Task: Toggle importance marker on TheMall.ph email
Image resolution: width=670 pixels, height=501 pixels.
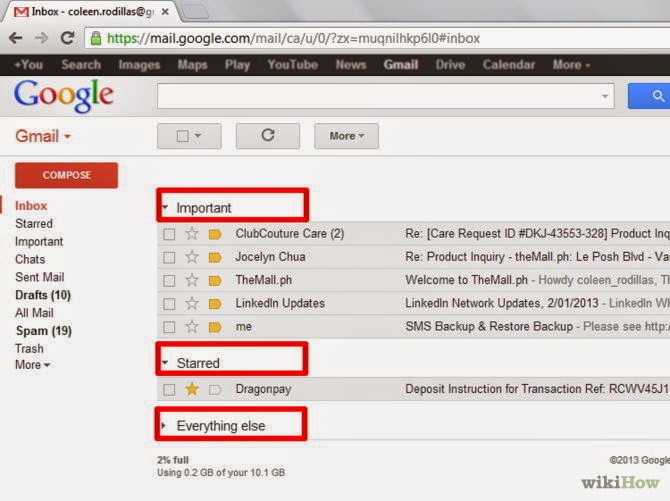Action: (x=215, y=281)
